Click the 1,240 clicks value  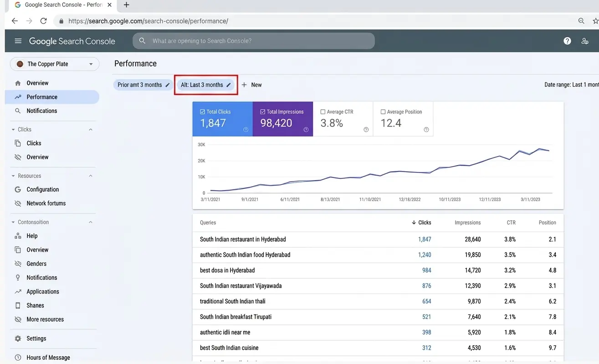pos(425,255)
